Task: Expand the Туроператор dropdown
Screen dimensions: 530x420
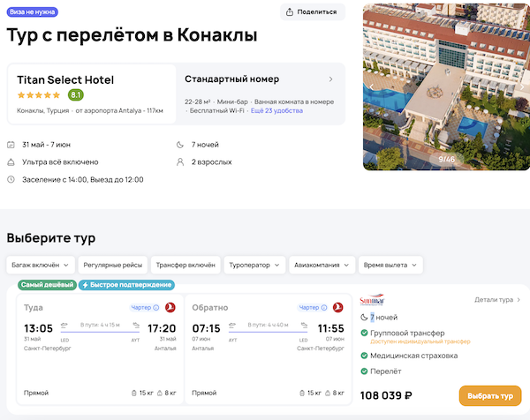Action: point(256,265)
